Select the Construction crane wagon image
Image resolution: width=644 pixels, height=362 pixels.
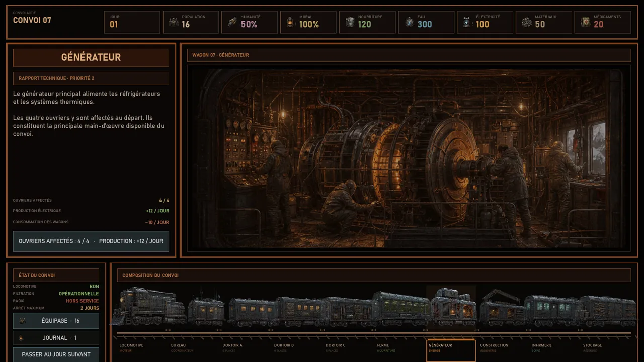(501, 308)
